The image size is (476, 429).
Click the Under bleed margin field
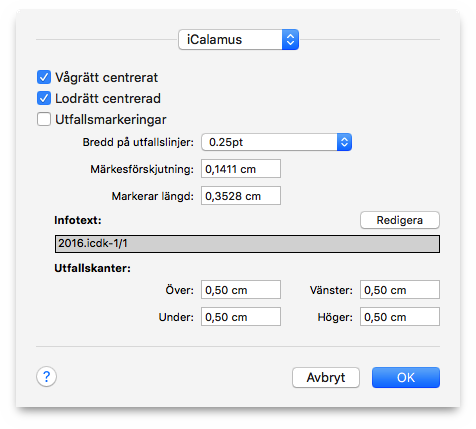(241, 317)
